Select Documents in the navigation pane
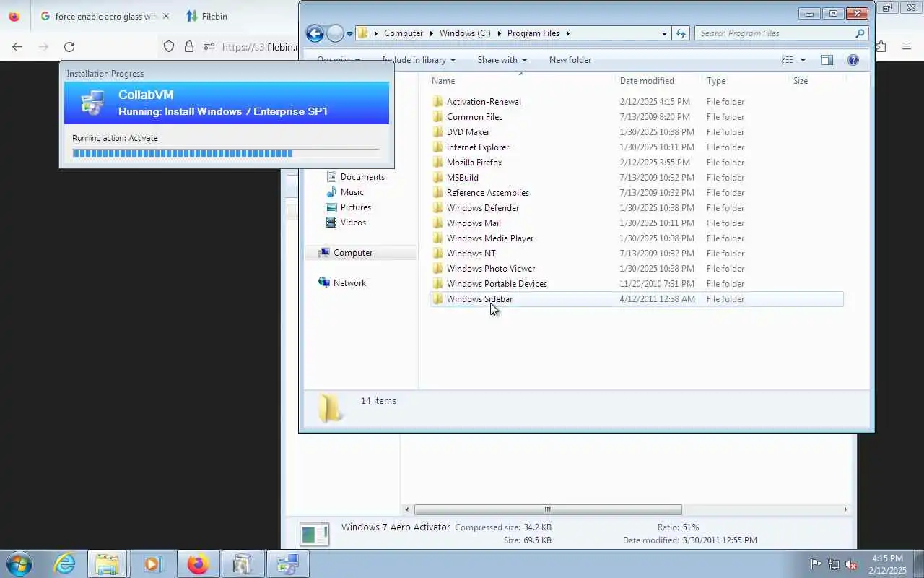This screenshot has width=924, height=578. 362,177
